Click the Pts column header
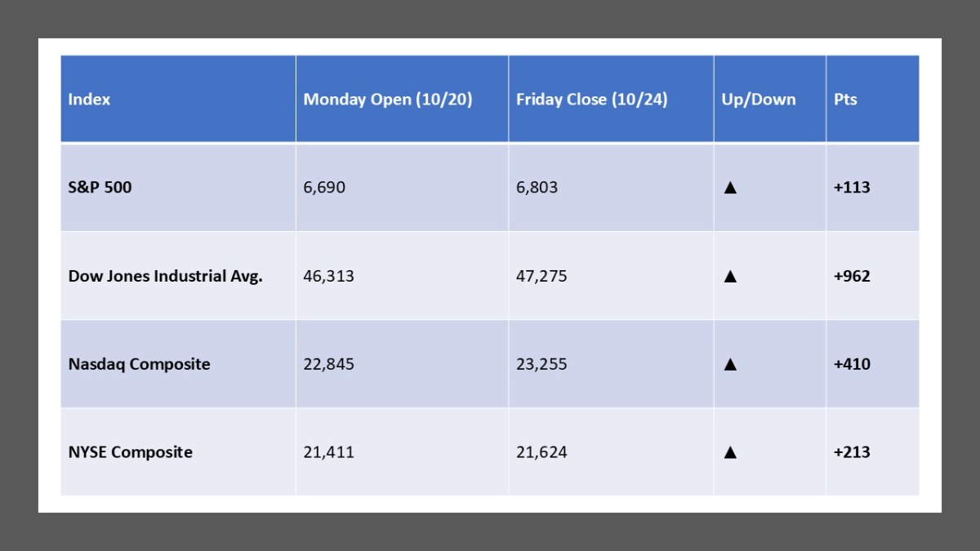This screenshot has width=980, height=551. 845,100
